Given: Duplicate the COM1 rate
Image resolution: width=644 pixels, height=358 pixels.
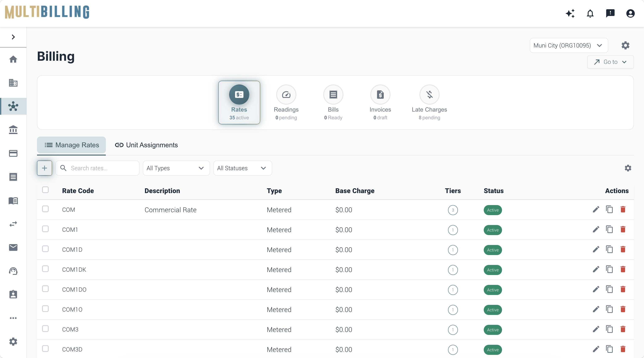Looking at the screenshot, I should click(x=609, y=229).
